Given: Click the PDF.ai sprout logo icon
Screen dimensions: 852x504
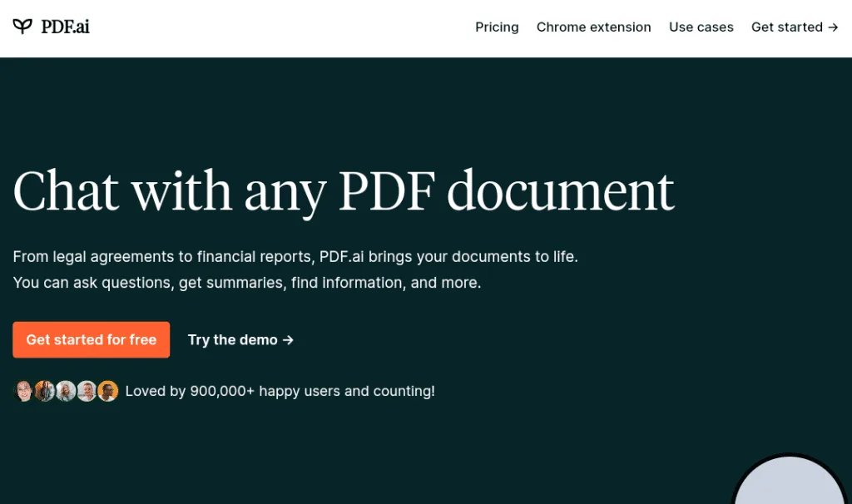Looking at the screenshot, I should tap(22, 27).
